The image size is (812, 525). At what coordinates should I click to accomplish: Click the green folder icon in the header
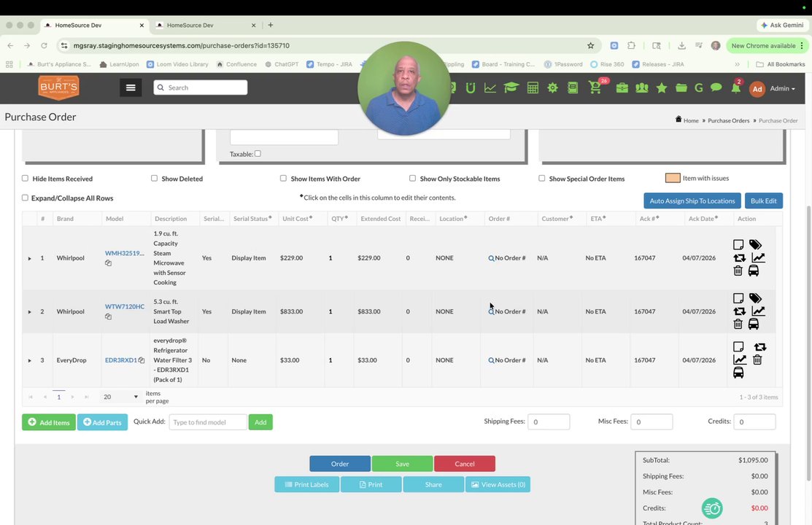(x=681, y=87)
